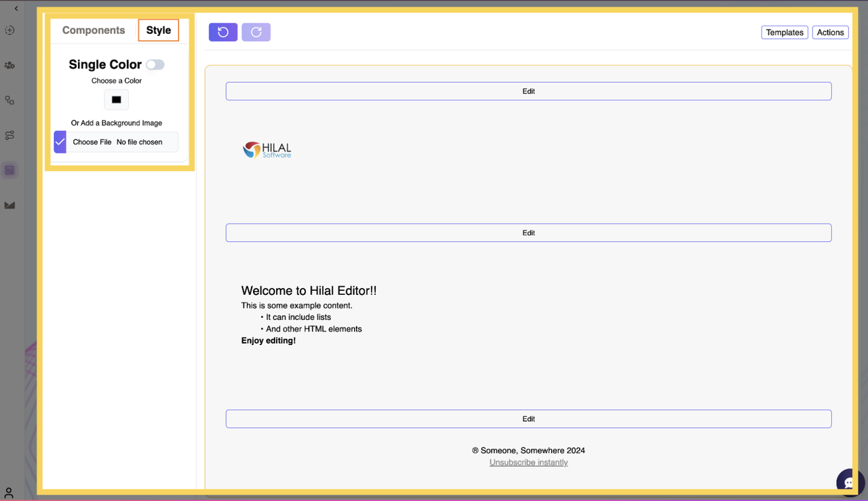
Task: Open the connected-nodes workflow sidebar icon
Action: pos(9,100)
